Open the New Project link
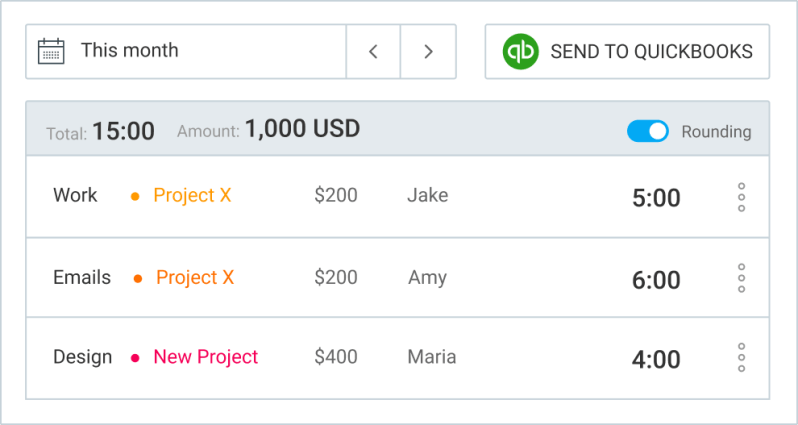 205,357
